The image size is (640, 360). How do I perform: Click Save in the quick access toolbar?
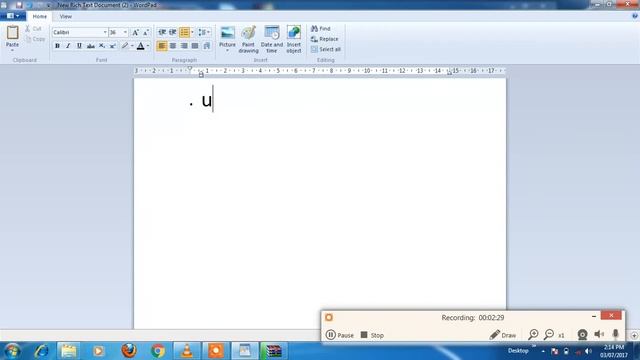click(x=19, y=5)
